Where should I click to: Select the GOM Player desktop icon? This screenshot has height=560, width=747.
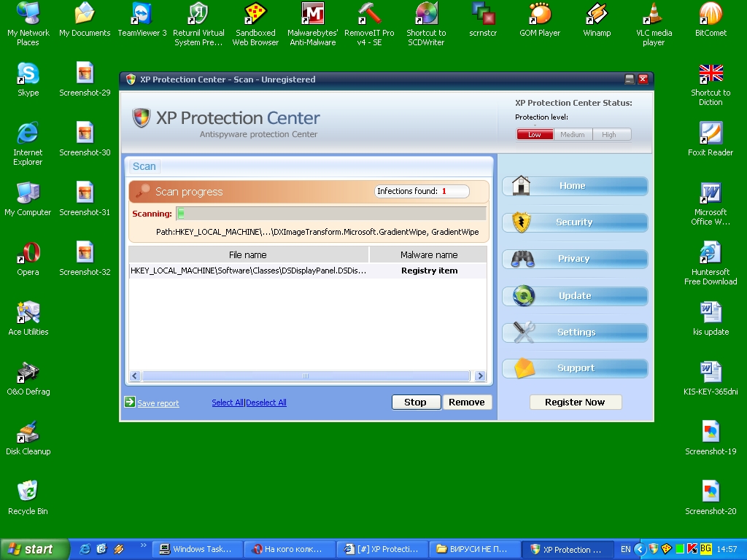pyautogui.click(x=540, y=20)
